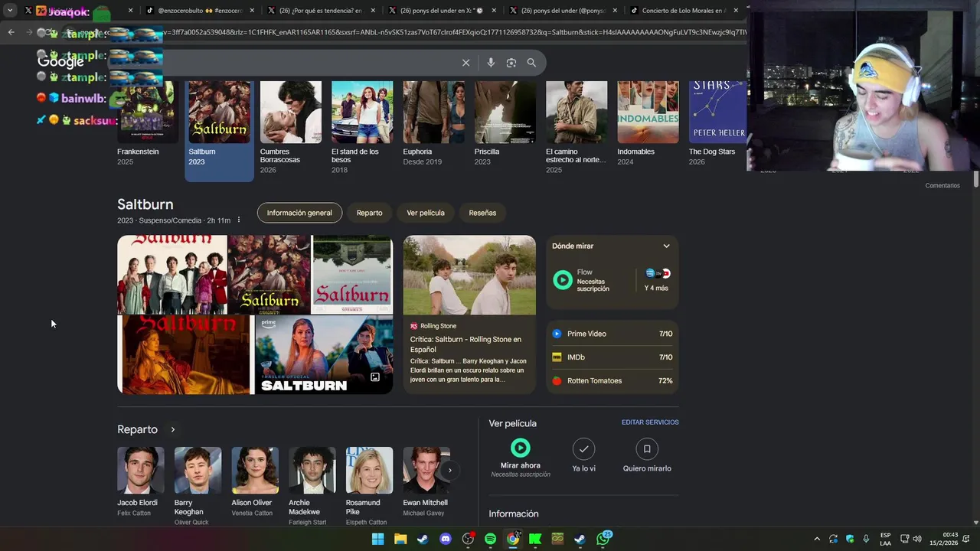Expand Reparto section arrow
980x551 pixels.
[172, 429]
